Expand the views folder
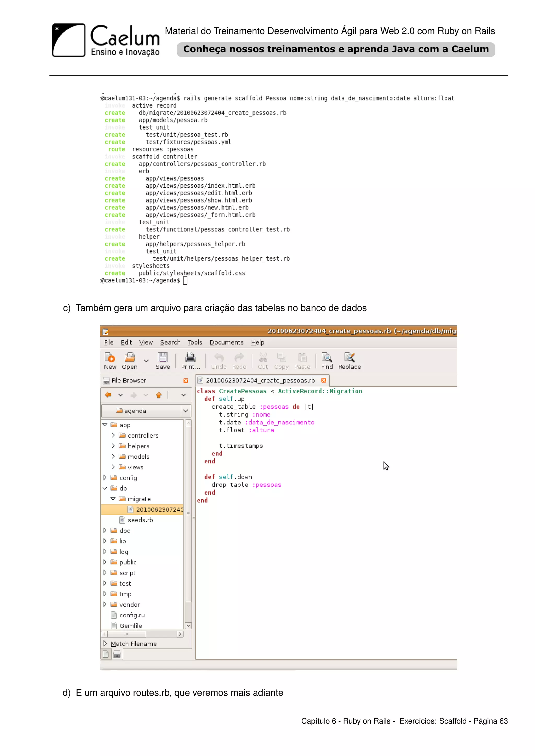This screenshot has width=535, height=756. pyautogui.click(x=113, y=467)
